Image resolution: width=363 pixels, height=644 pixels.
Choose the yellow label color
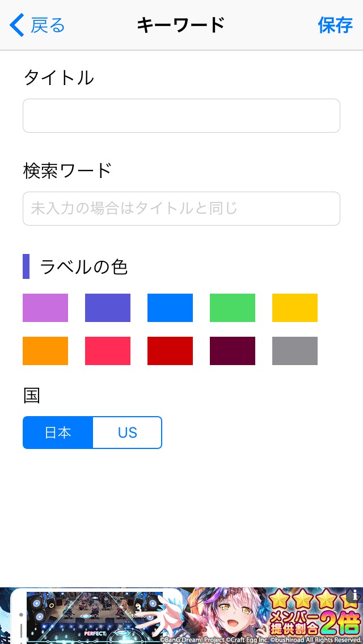pyautogui.click(x=295, y=308)
